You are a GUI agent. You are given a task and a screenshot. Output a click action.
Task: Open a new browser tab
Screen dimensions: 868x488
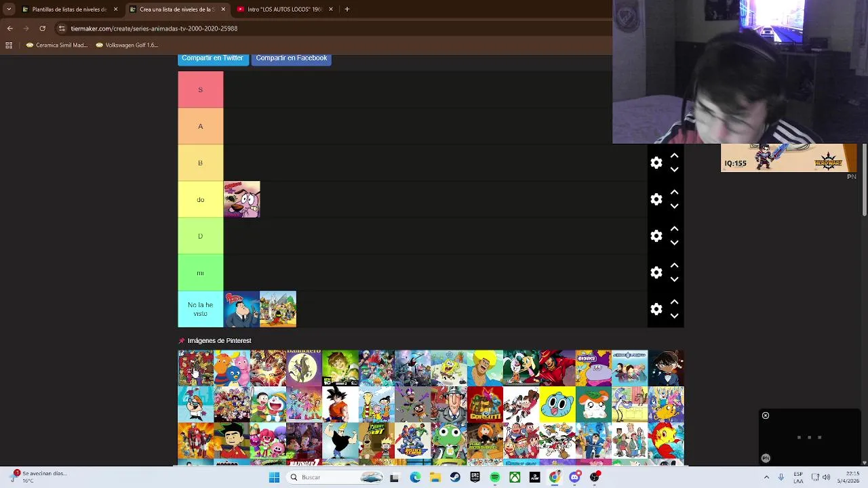(347, 9)
